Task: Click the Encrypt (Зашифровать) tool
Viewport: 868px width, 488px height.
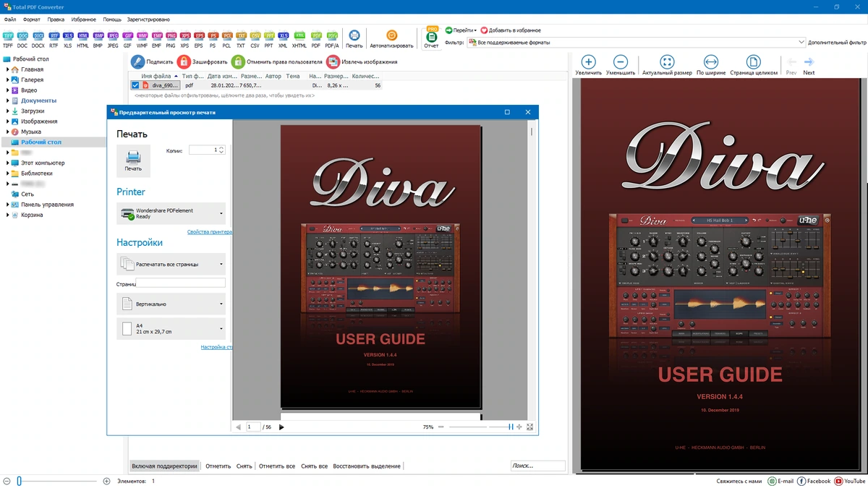Action: tap(203, 61)
